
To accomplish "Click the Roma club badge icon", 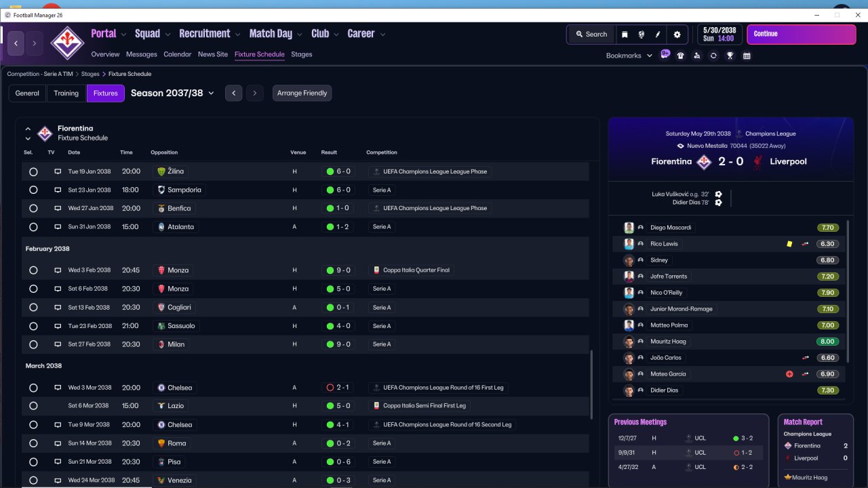I will (161, 443).
